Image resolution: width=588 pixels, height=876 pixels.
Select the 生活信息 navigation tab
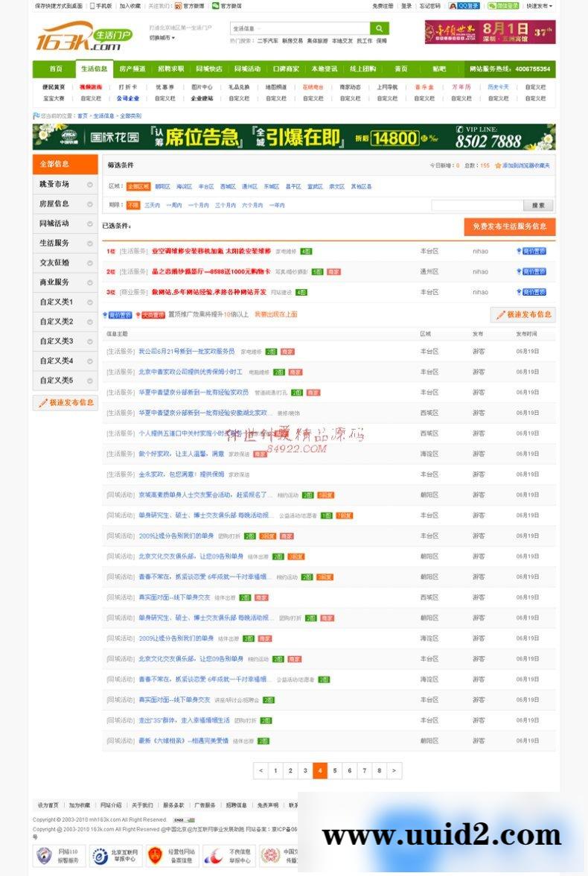point(94,69)
